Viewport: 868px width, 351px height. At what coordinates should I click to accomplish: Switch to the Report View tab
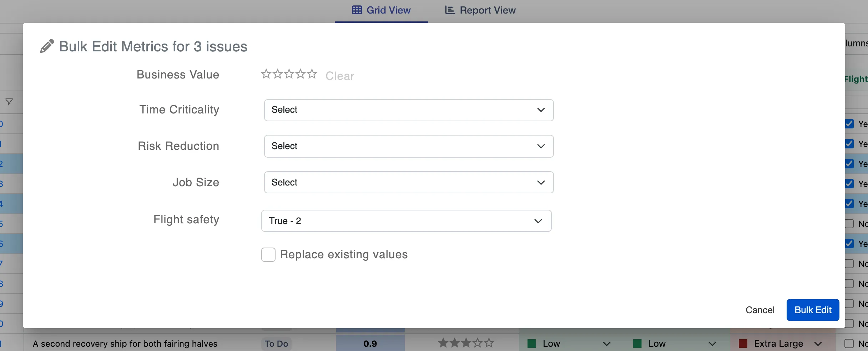(x=480, y=10)
